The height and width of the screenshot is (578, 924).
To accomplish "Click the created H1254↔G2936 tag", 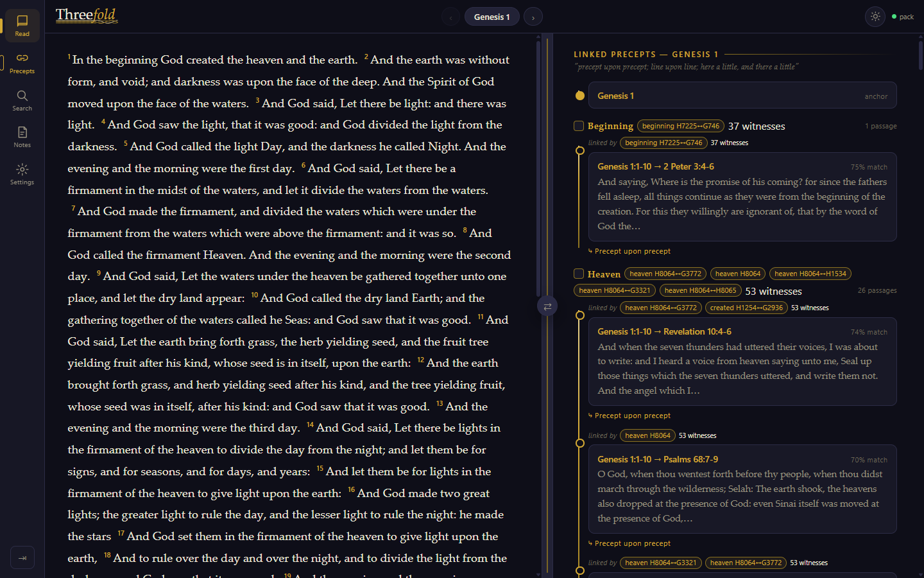I will coord(746,308).
